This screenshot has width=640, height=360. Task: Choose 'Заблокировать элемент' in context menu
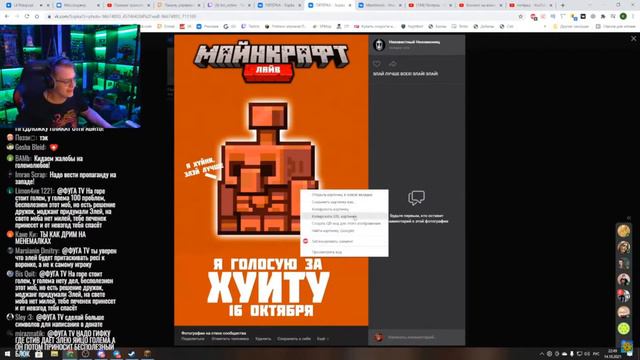click(x=344, y=241)
